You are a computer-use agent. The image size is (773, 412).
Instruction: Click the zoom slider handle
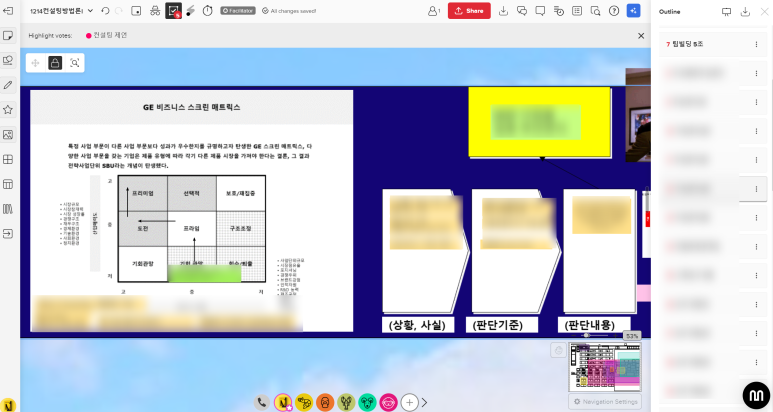[586, 336]
